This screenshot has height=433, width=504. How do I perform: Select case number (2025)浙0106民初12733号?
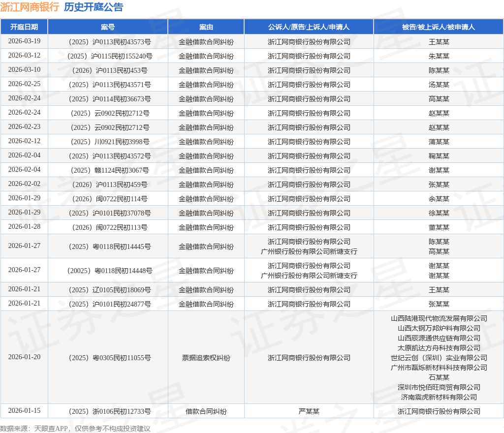coord(110,411)
